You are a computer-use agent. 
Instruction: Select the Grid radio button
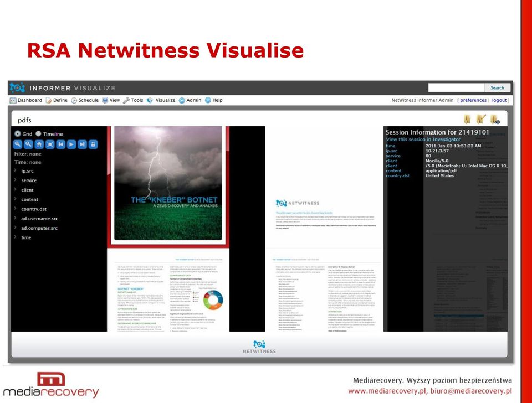(18, 133)
